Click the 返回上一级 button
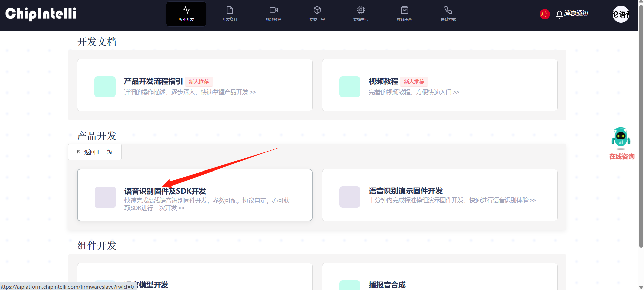Viewport: 644px width, 290px height. (95, 152)
